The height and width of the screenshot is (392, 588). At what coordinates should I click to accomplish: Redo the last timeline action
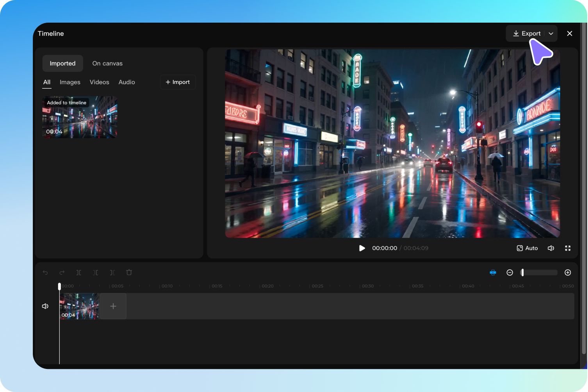tap(62, 273)
